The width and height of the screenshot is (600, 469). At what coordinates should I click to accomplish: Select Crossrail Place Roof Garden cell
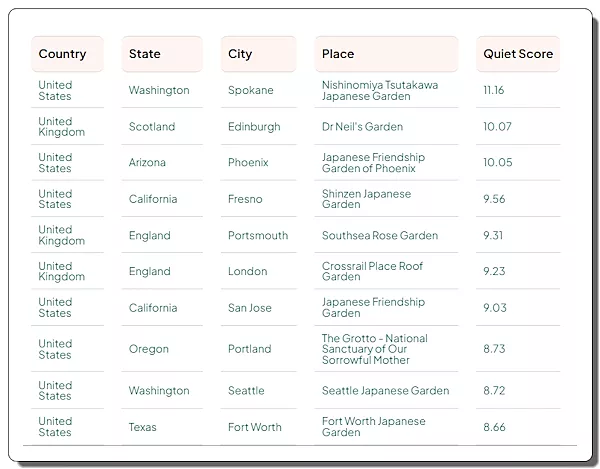[x=372, y=272]
